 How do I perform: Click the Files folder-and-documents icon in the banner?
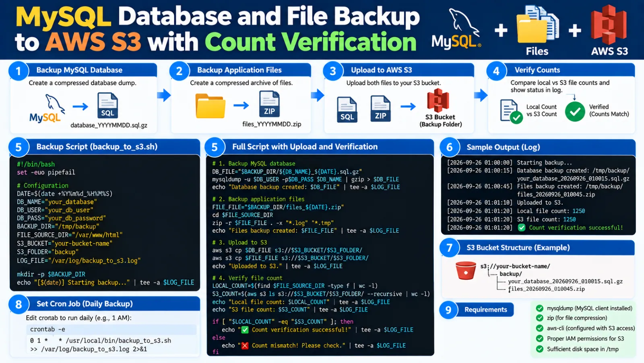[x=537, y=24]
